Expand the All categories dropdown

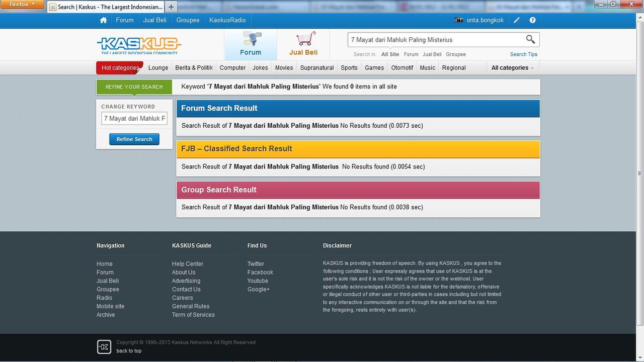513,68
